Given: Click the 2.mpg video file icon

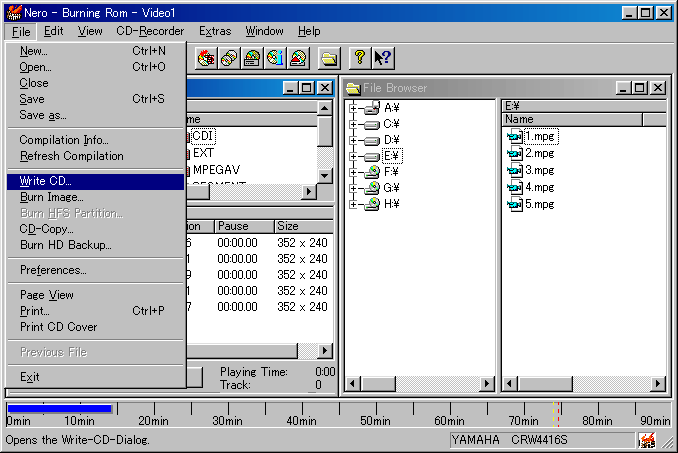Looking at the screenshot, I should [515, 153].
